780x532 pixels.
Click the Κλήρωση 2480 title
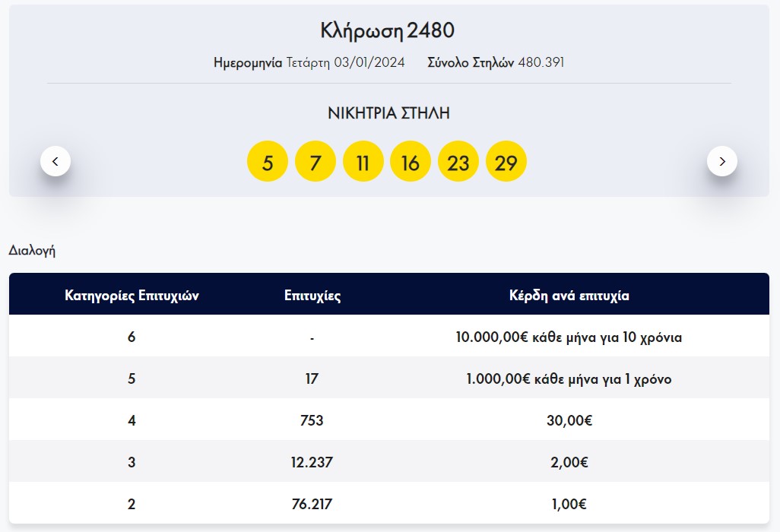point(388,31)
